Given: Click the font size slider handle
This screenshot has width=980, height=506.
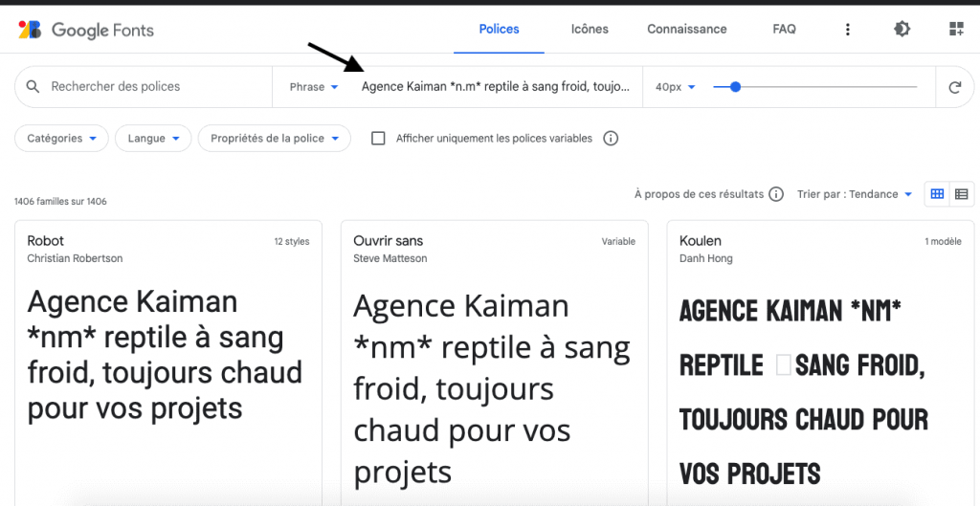Looking at the screenshot, I should (736, 87).
